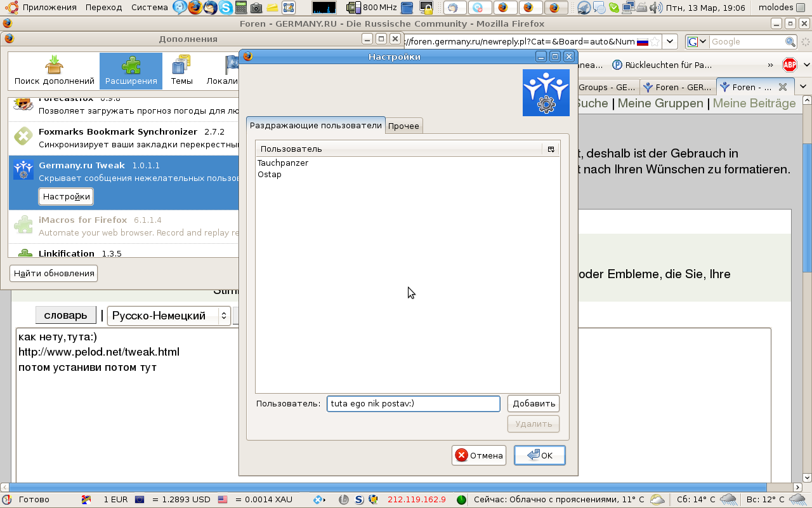812x508 pixels.
Task: Expand the address bar history dropdown
Action: [x=669, y=42]
